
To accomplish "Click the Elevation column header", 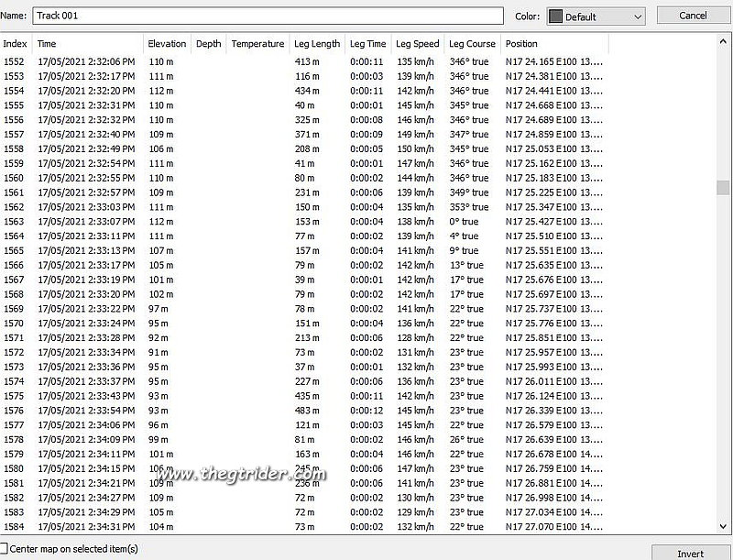I will (167, 44).
